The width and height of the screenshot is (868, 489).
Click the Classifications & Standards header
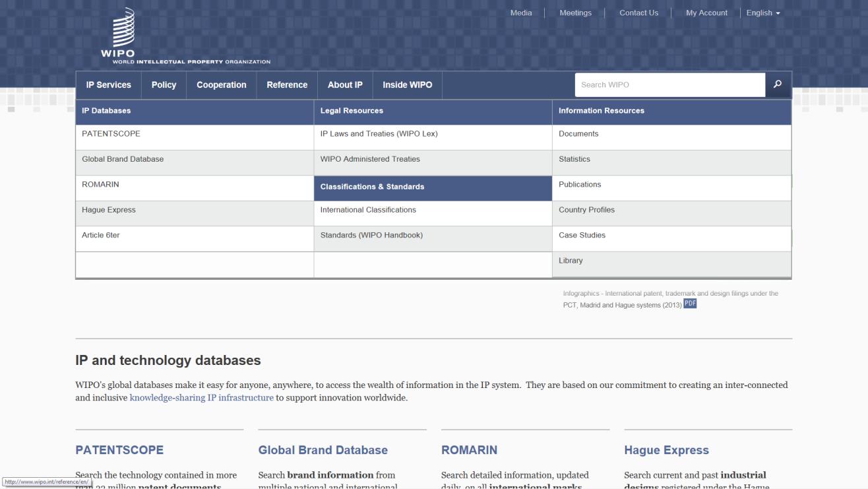pos(433,187)
